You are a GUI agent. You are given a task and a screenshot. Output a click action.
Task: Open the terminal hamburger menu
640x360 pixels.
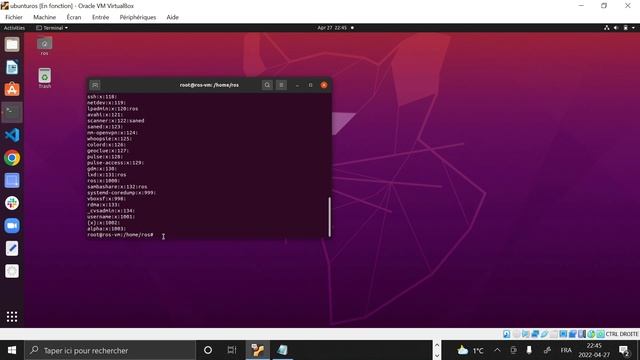click(281, 85)
